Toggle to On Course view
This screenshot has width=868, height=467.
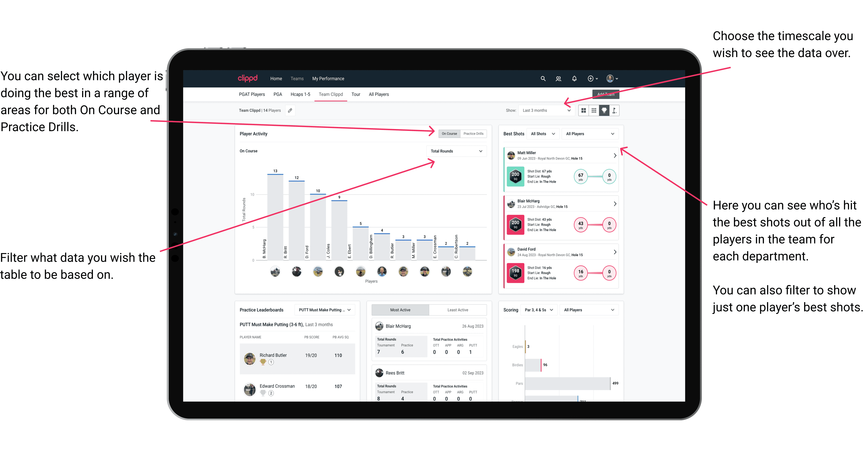(449, 133)
